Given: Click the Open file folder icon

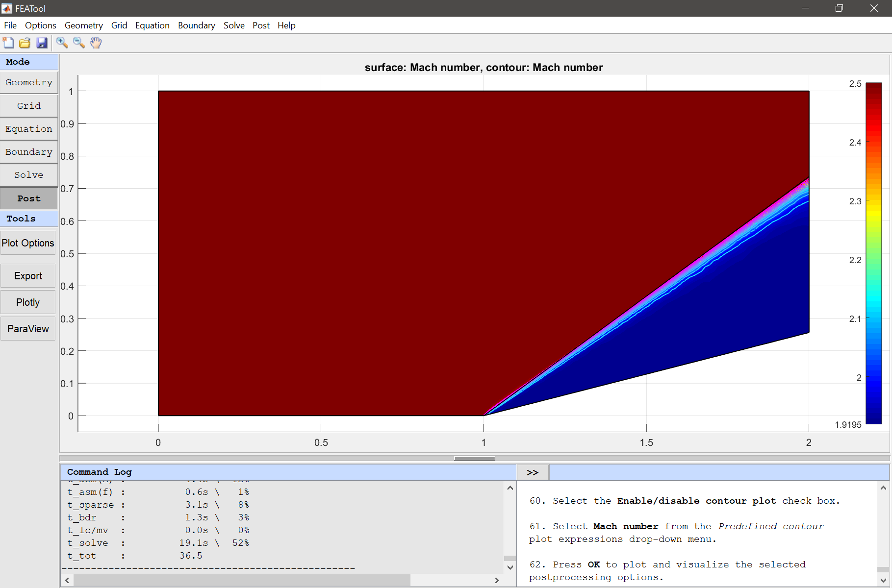Looking at the screenshot, I should click(25, 43).
